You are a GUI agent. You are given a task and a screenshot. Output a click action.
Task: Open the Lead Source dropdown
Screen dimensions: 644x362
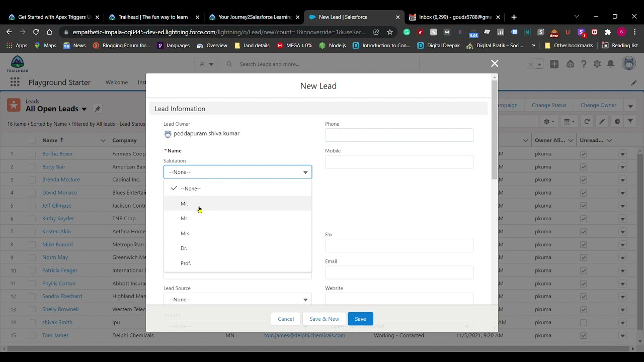pos(237,300)
